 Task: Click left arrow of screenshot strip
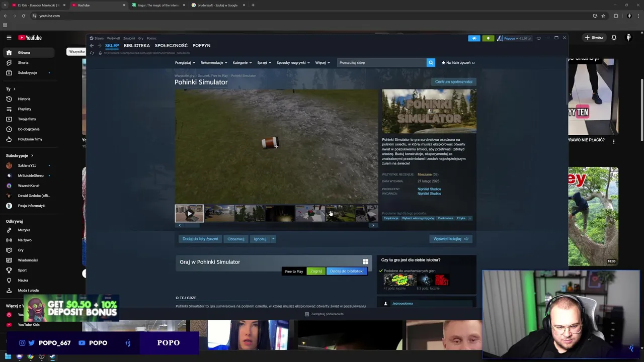click(180, 225)
